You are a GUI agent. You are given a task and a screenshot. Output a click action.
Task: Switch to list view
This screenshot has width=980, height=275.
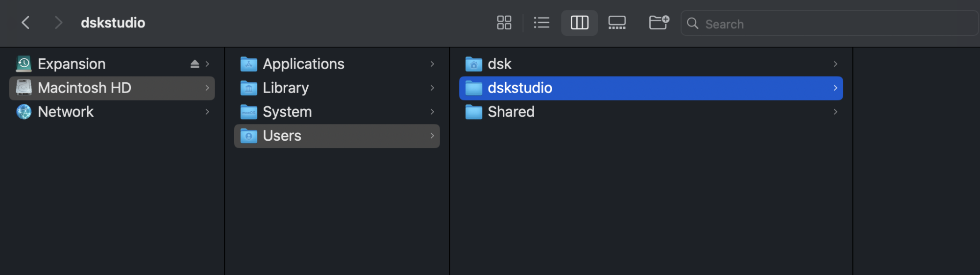[541, 23]
